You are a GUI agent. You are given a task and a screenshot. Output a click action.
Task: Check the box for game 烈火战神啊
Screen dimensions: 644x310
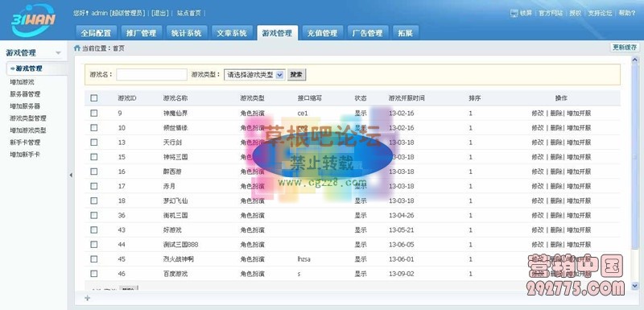[94, 259]
